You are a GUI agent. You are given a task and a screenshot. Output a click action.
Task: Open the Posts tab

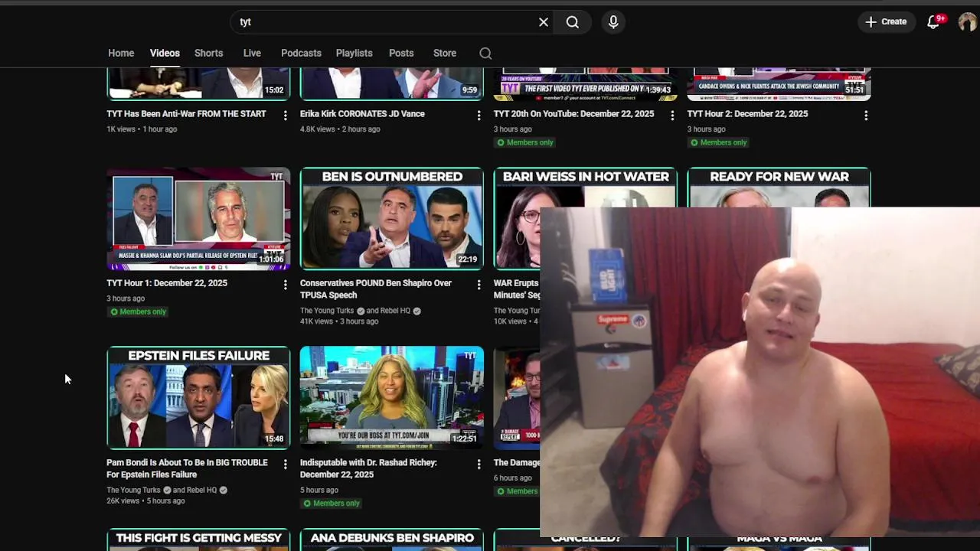(x=401, y=53)
